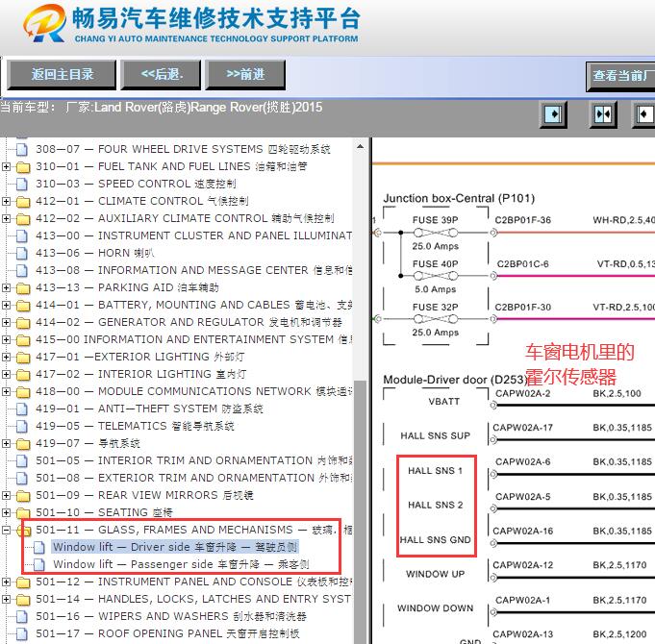Click connector label C2BP01F-36
The image size is (655, 644).
[x=523, y=220]
